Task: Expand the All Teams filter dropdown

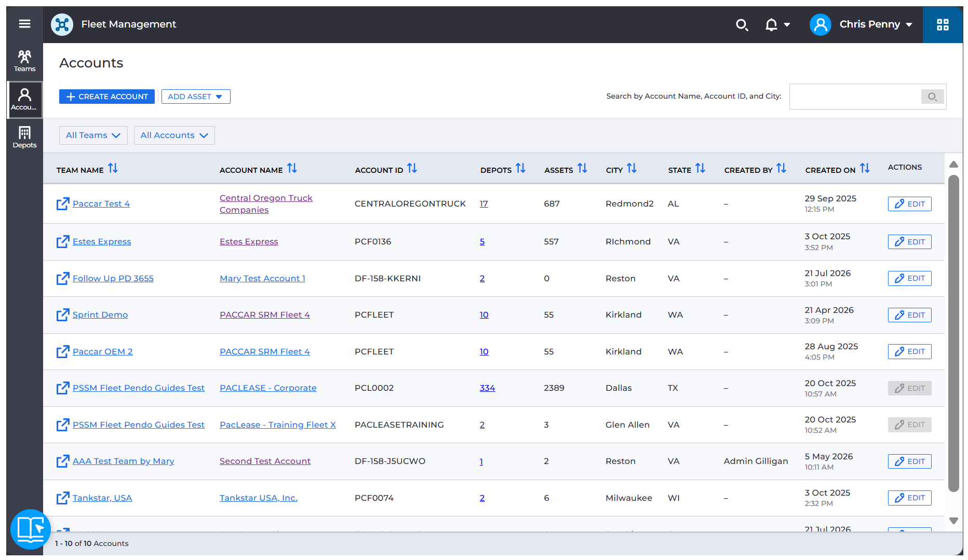Action: pos(93,135)
